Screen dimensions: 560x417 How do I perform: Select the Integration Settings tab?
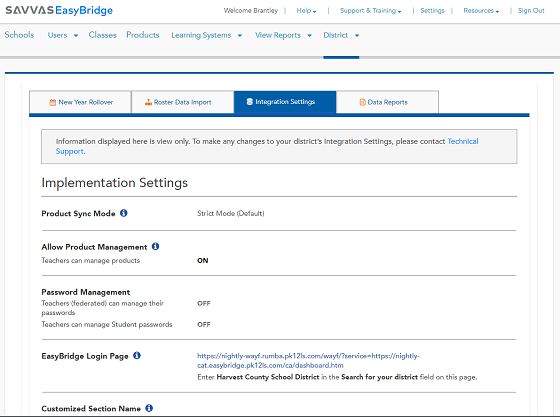(x=285, y=102)
